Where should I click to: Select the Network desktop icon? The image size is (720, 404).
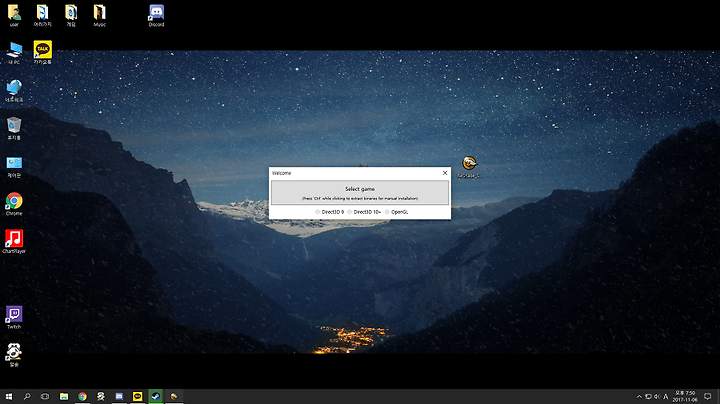point(14,91)
